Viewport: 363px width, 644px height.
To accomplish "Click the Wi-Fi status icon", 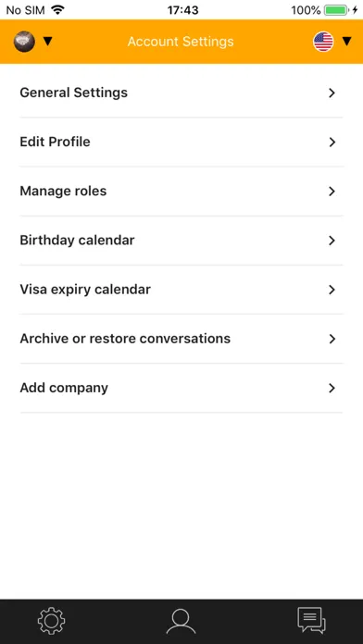I will click(58, 9).
